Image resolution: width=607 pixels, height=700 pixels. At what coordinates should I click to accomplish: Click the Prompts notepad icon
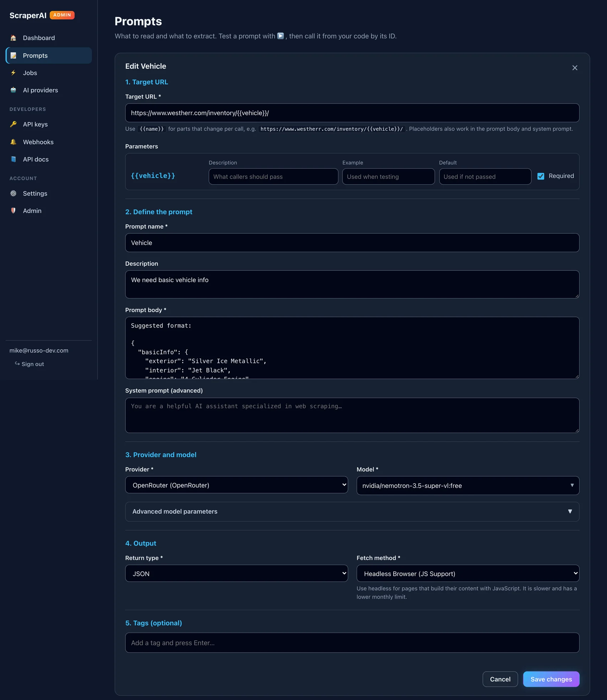(13, 55)
